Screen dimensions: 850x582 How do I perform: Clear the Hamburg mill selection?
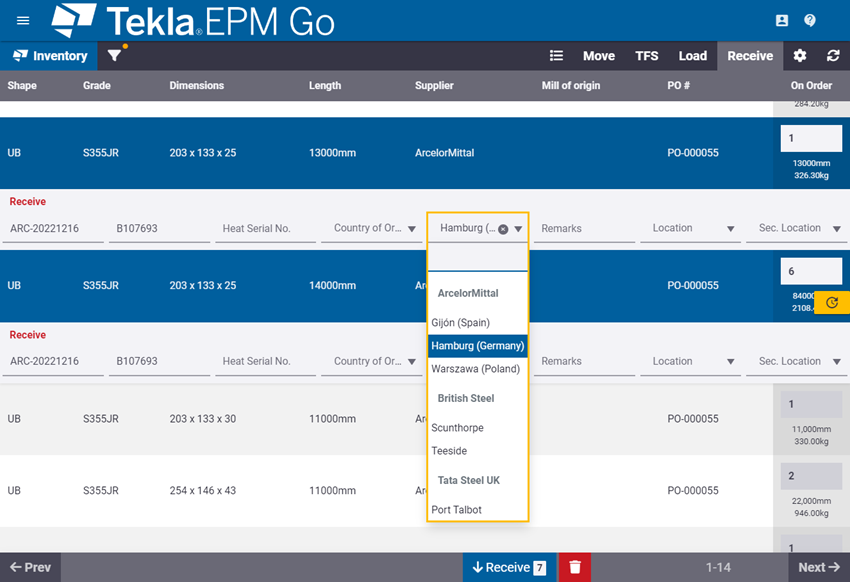tap(503, 229)
